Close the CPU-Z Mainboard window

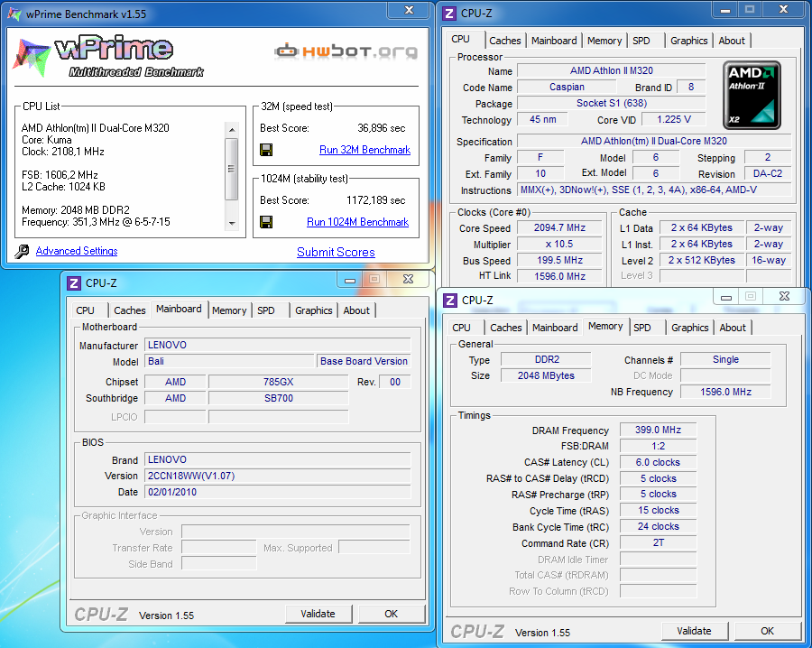tap(408, 280)
